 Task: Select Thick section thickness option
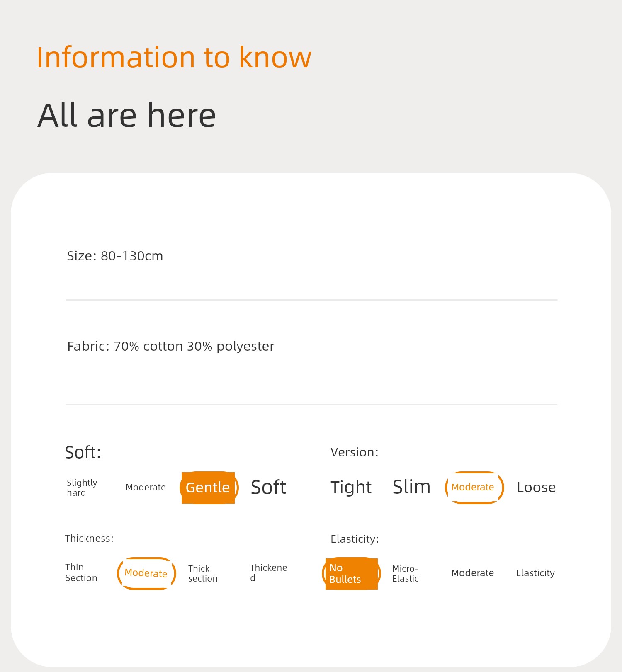click(203, 573)
